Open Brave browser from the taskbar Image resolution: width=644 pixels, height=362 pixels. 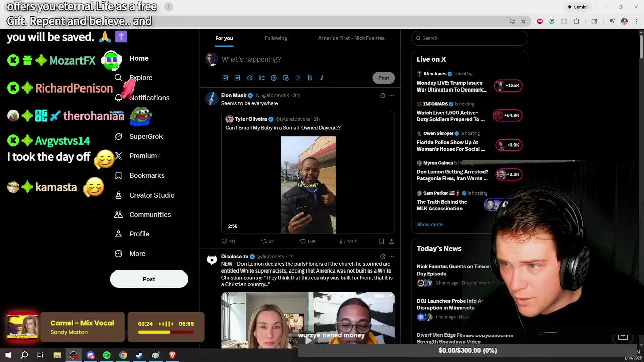[x=173, y=355]
